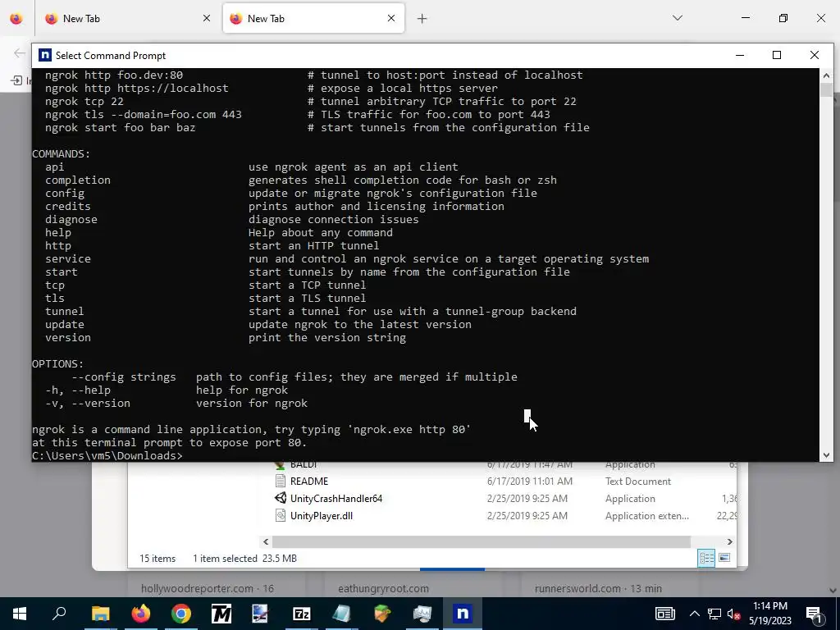Open taskbar search magnifier

(x=59, y=614)
